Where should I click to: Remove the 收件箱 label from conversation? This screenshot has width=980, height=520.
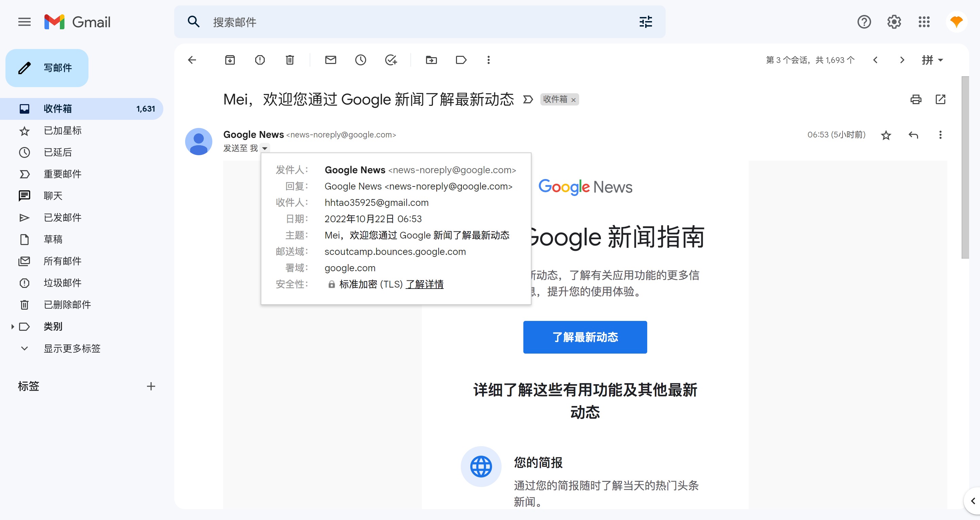tap(573, 100)
